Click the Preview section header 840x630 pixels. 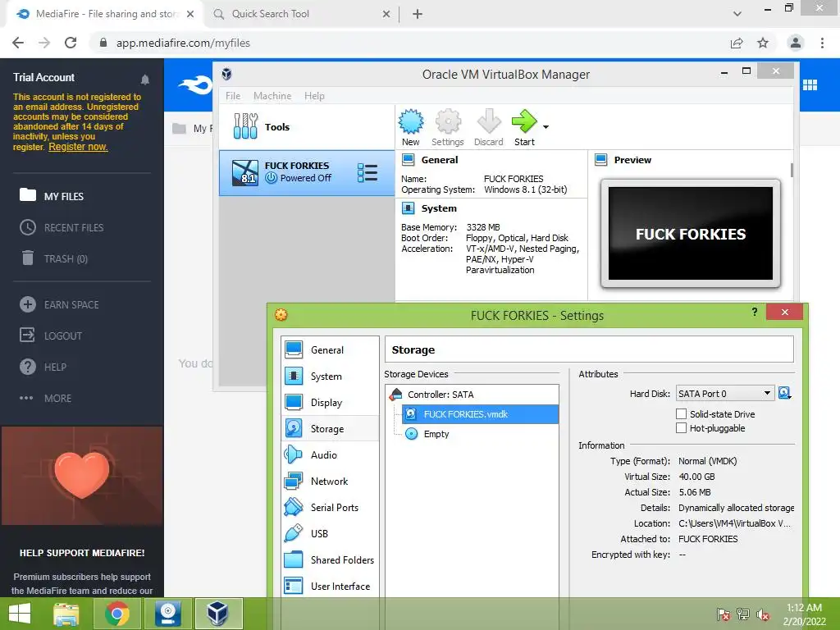[632, 160]
